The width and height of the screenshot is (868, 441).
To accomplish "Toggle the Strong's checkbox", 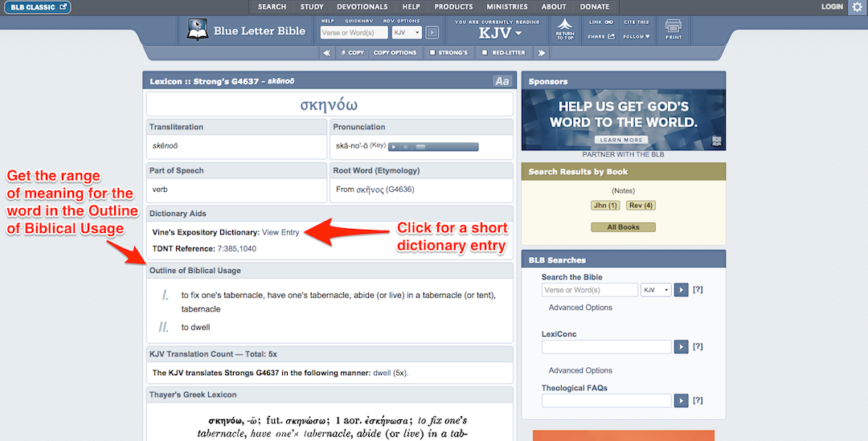I will tap(433, 52).
